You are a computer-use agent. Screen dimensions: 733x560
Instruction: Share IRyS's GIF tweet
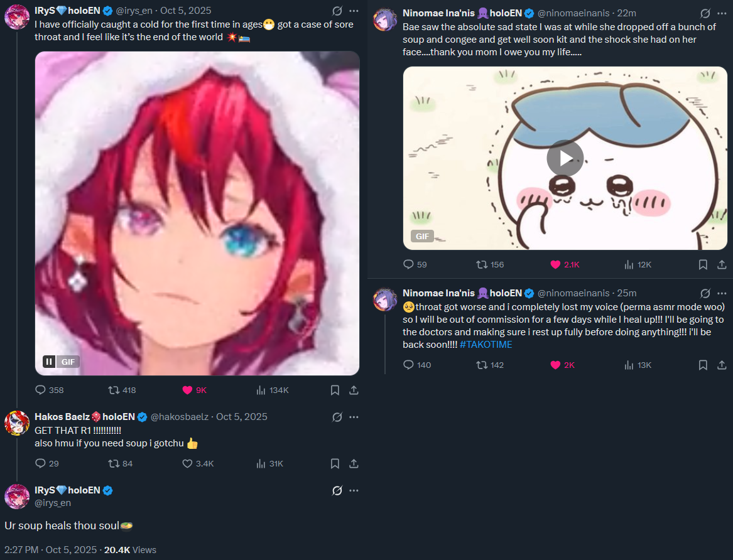(354, 390)
